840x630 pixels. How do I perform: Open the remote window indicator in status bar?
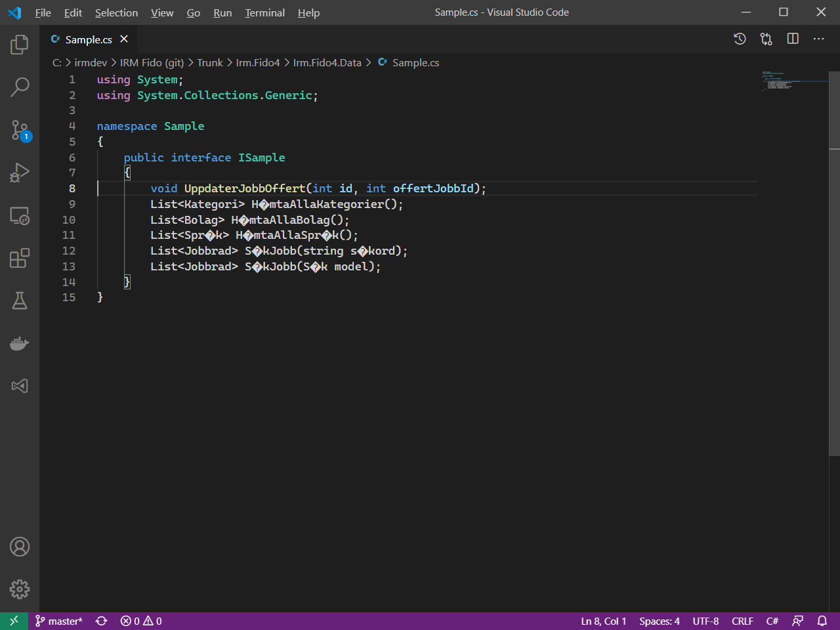tap(12, 620)
